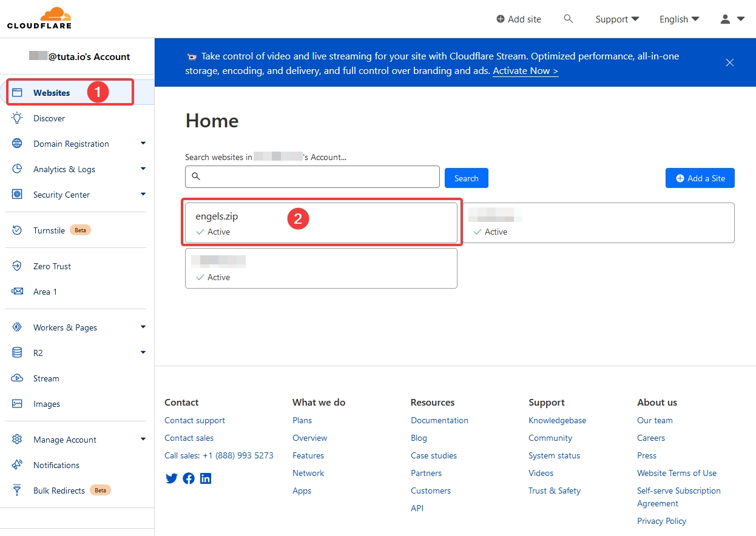Click the Facebook icon in footer
The image size is (756, 536).
pos(189,478)
